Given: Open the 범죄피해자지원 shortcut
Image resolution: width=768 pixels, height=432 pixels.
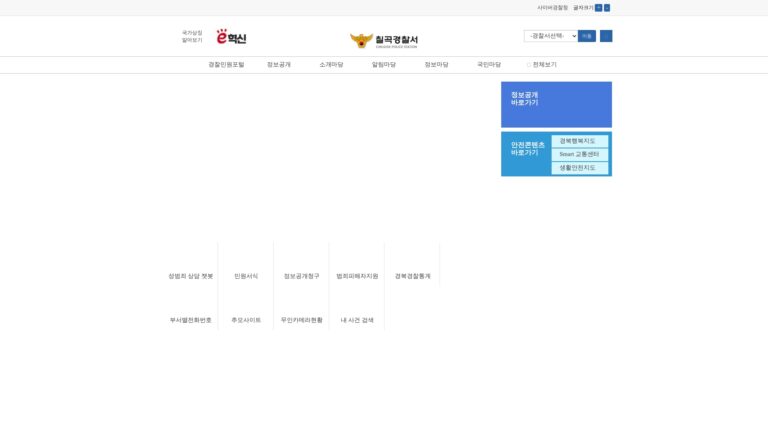Looking at the screenshot, I should pyautogui.click(x=357, y=276).
